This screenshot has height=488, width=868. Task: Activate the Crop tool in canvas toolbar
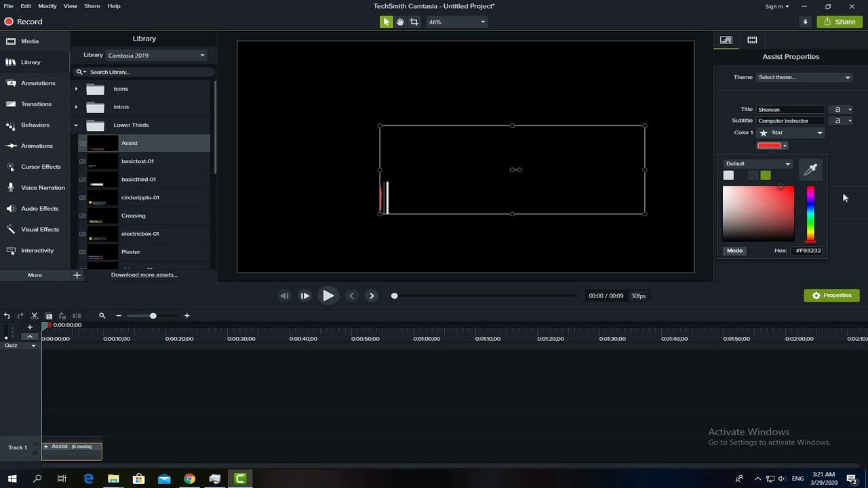(414, 22)
